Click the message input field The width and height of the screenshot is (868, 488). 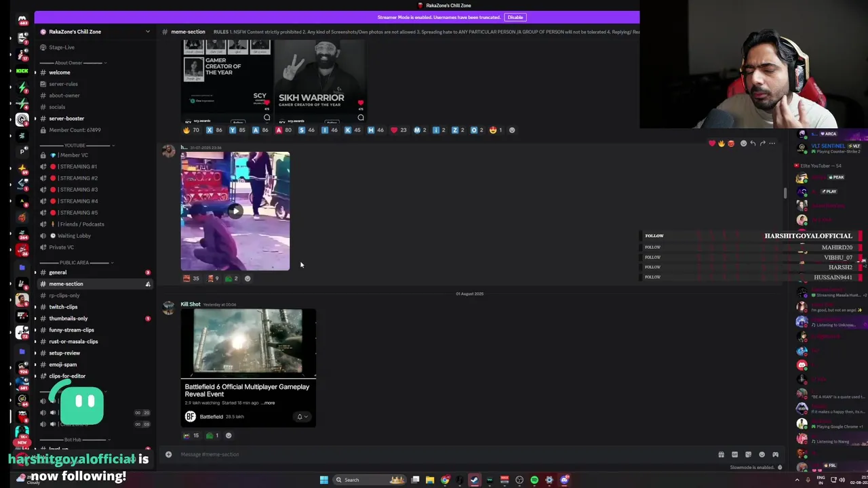pyautogui.click(x=444, y=454)
